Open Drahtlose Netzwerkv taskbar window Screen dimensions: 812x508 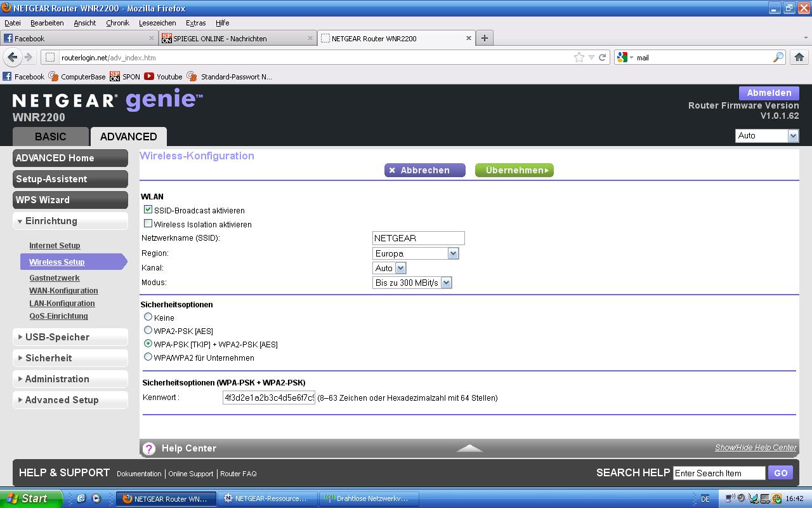368,498
